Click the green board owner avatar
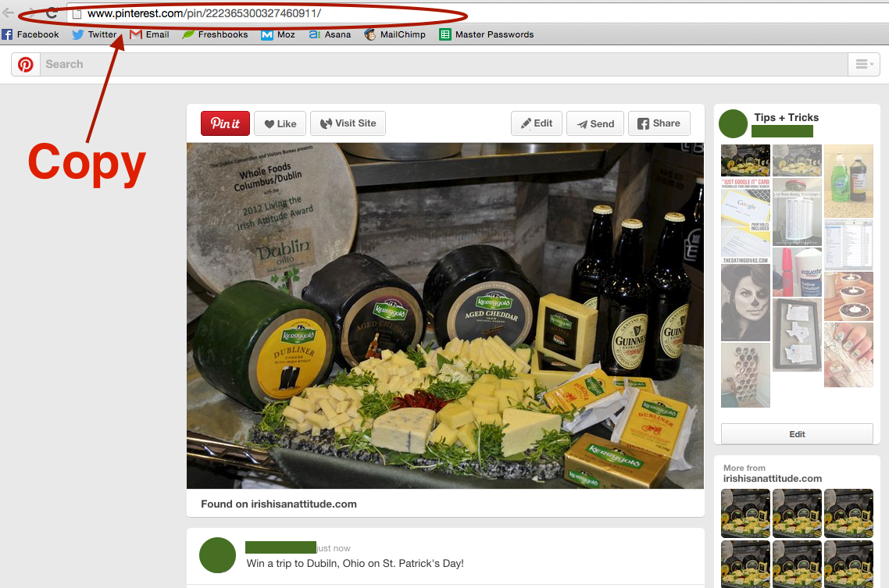Image resolution: width=889 pixels, height=588 pixels. point(733,124)
